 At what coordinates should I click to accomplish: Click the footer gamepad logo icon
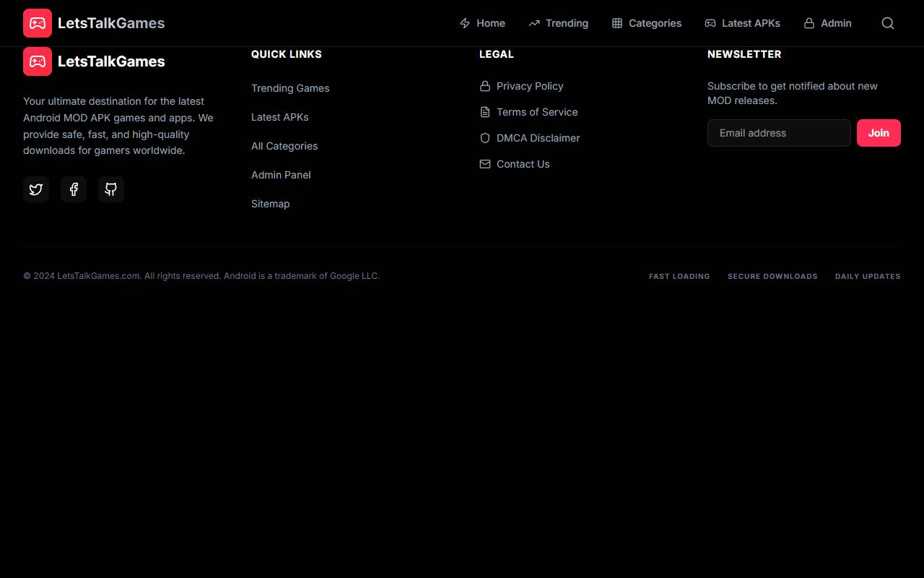[38, 61]
